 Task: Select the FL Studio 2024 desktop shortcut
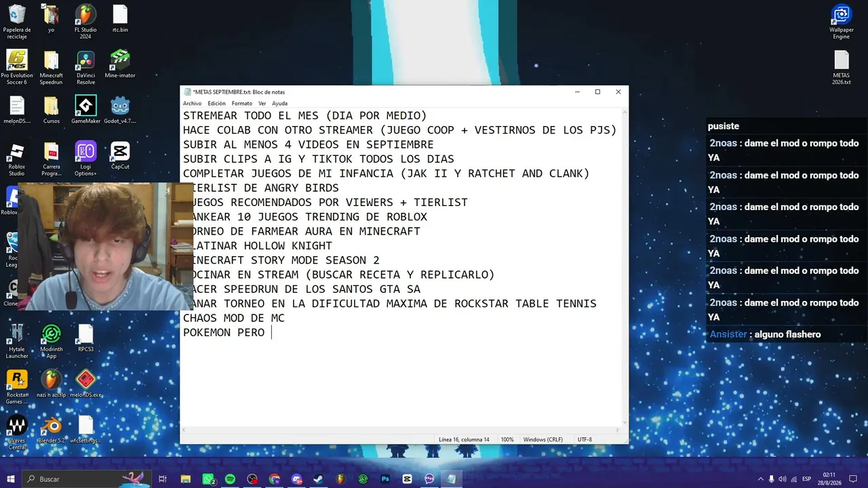click(x=85, y=22)
